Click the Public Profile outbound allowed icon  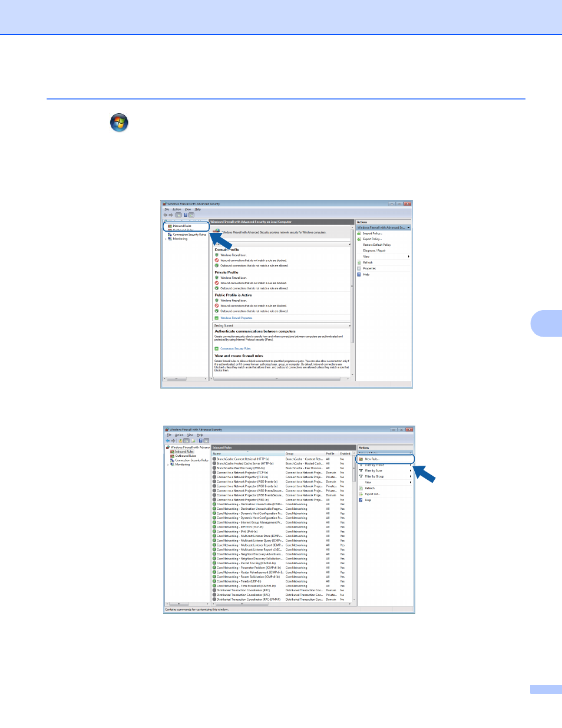(x=217, y=311)
